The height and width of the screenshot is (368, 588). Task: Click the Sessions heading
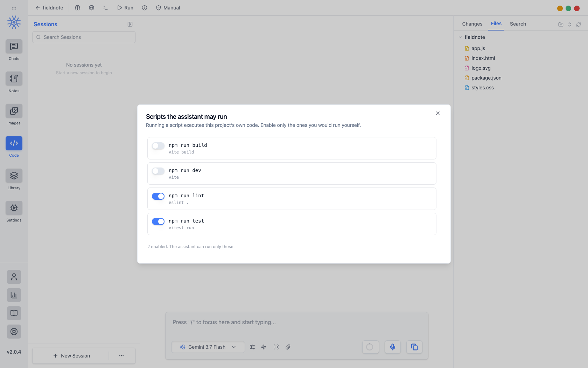[45, 24]
